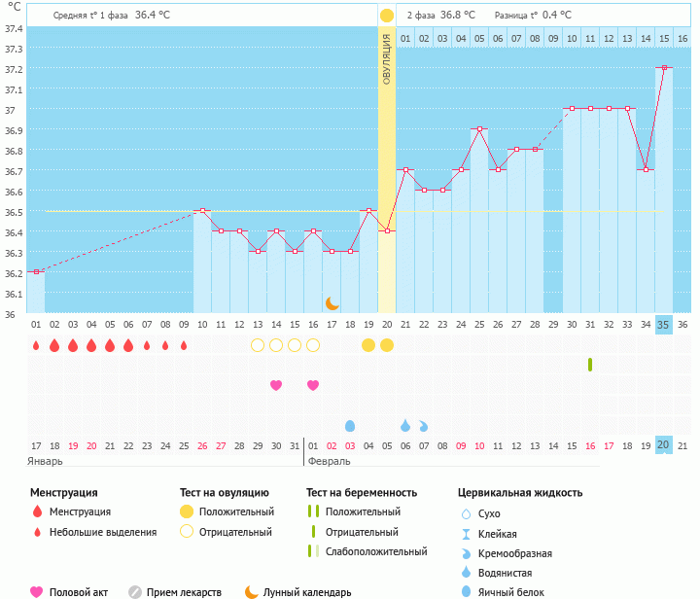The width and height of the screenshot is (700, 599).
Task: Click the 37.2 temperature point on phase day 15
Action: pyautogui.click(x=664, y=68)
